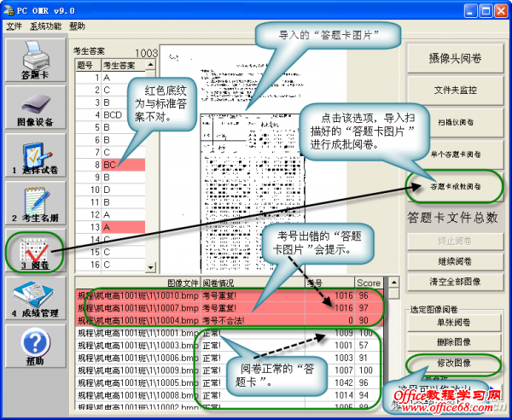The width and height of the screenshot is (512, 420).
Task: Click the 单张阅卷 button
Action: point(454,323)
